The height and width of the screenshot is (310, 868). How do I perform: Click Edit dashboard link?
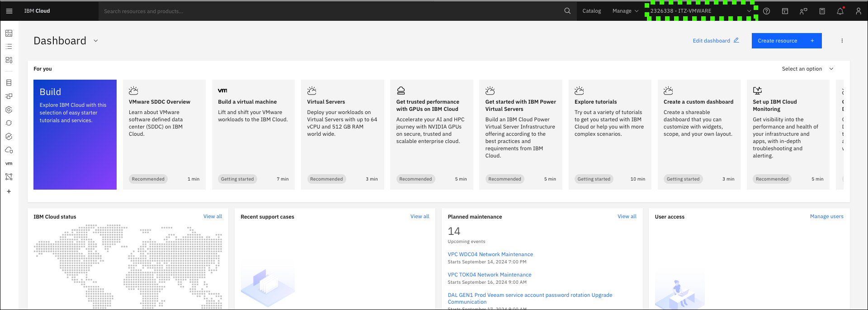point(712,41)
